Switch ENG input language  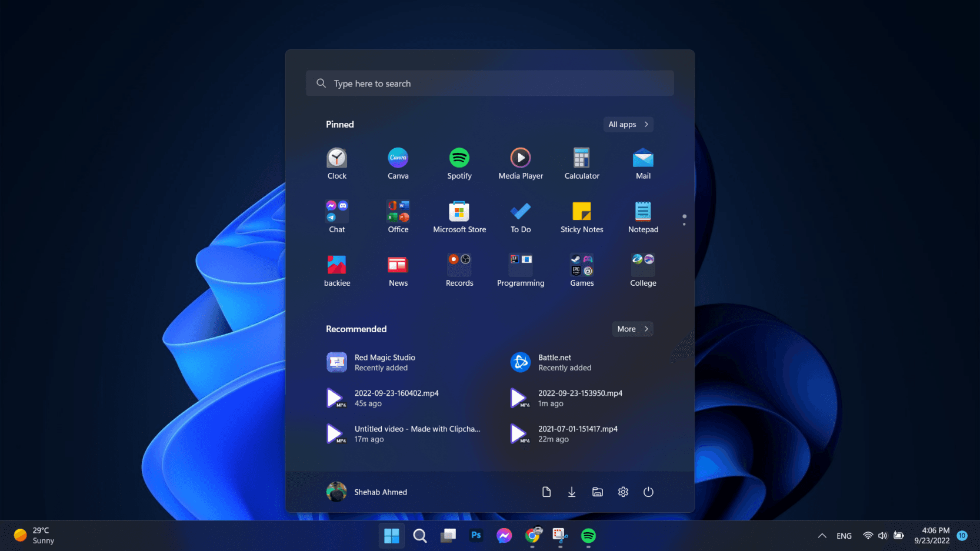(x=844, y=536)
